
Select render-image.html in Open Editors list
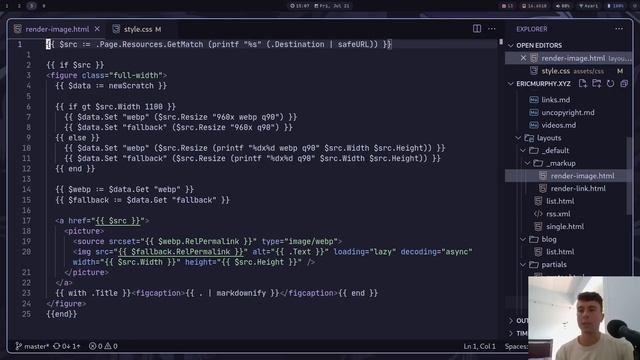tap(568, 58)
